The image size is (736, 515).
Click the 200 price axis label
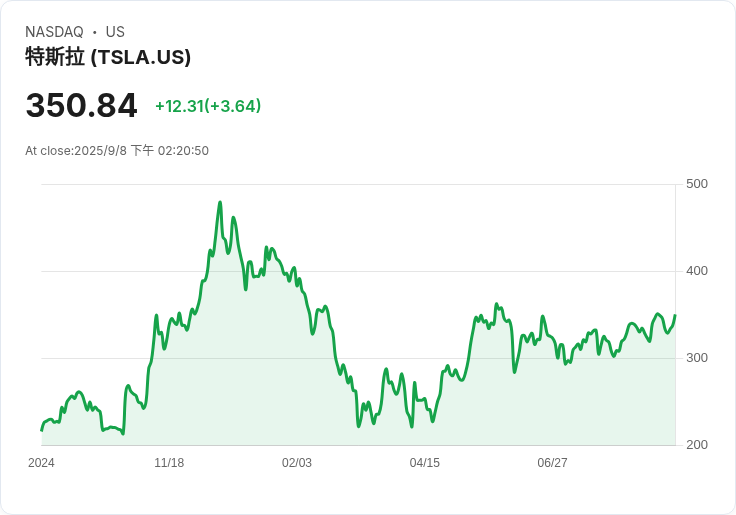(697, 445)
